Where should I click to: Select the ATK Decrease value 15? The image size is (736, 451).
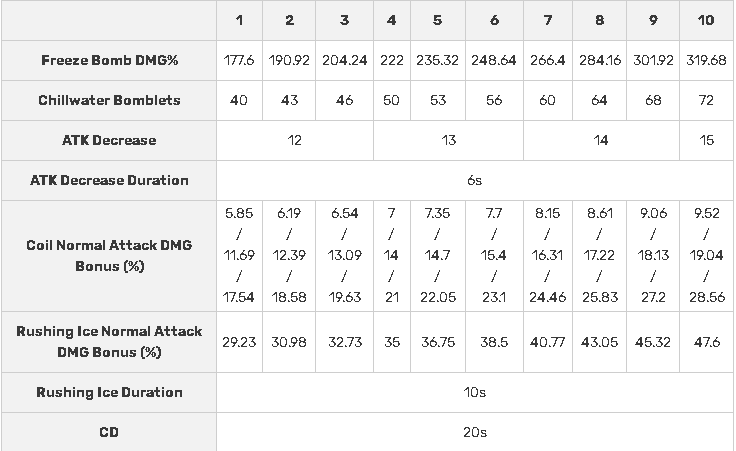(x=707, y=140)
